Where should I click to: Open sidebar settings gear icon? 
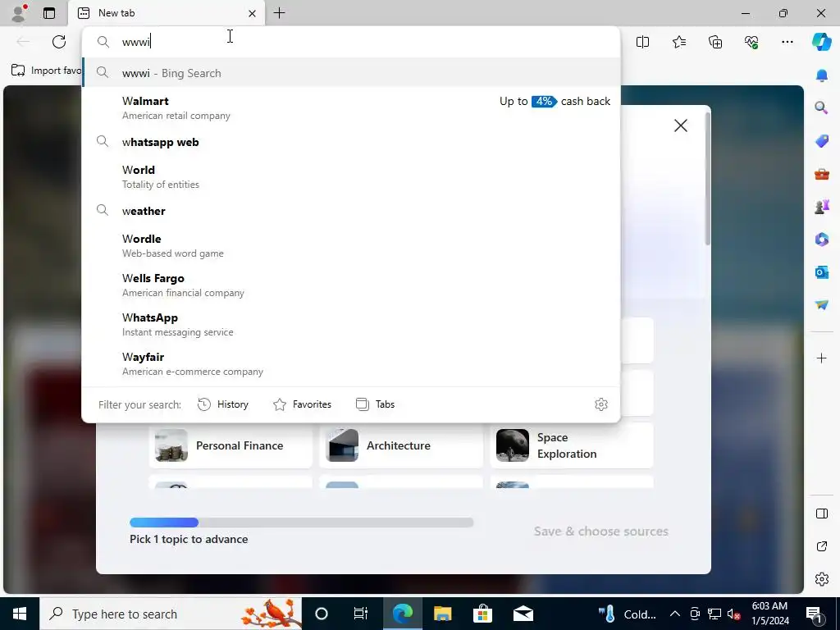tap(821, 579)
